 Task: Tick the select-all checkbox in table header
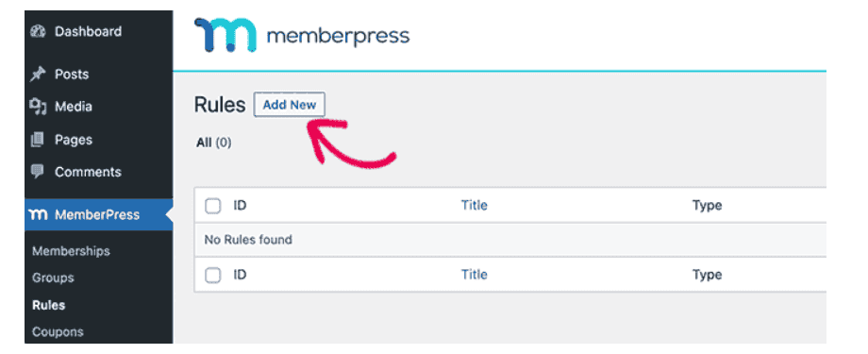point(213,206)
